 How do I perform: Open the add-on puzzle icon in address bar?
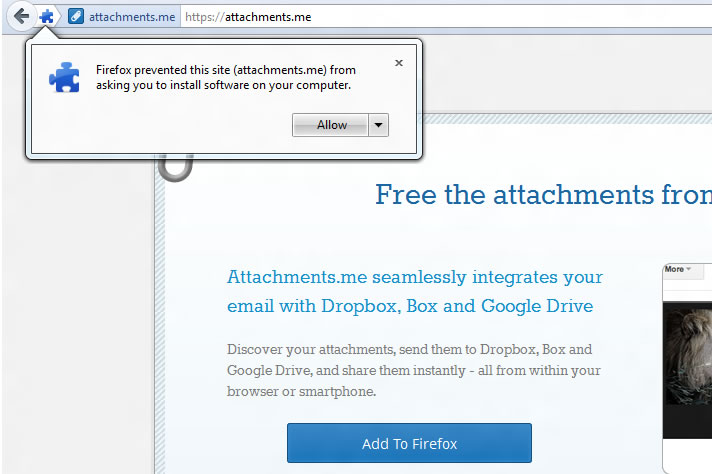(x=46, y=17)
